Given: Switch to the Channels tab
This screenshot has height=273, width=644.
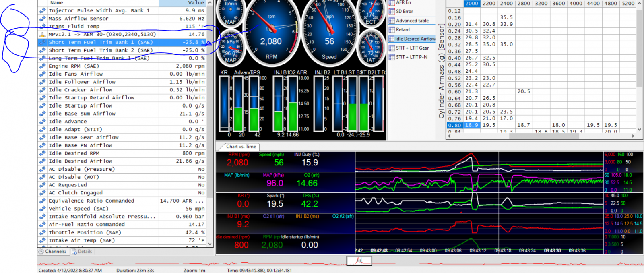Looking at the screenshot, I should pos(52,251).
